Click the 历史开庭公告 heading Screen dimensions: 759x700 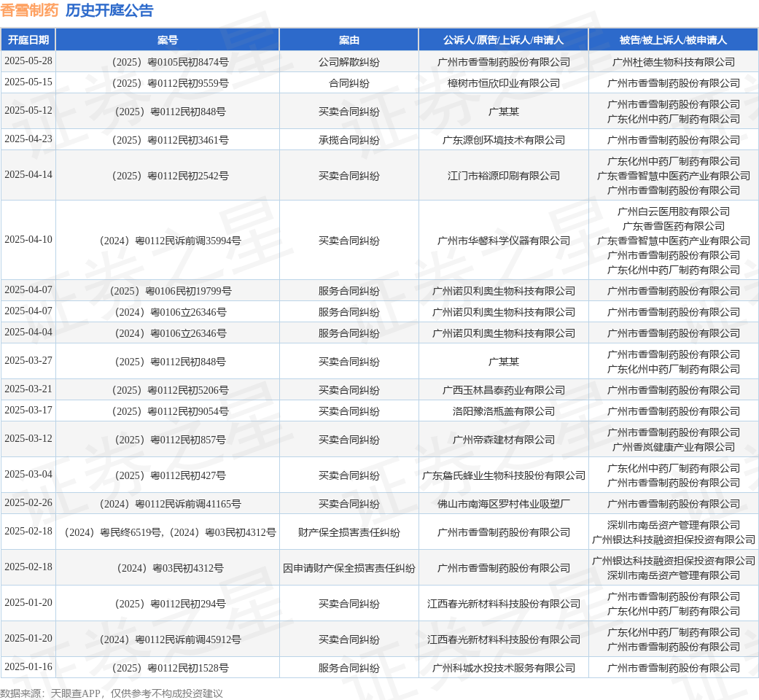(x=109, y=10)
